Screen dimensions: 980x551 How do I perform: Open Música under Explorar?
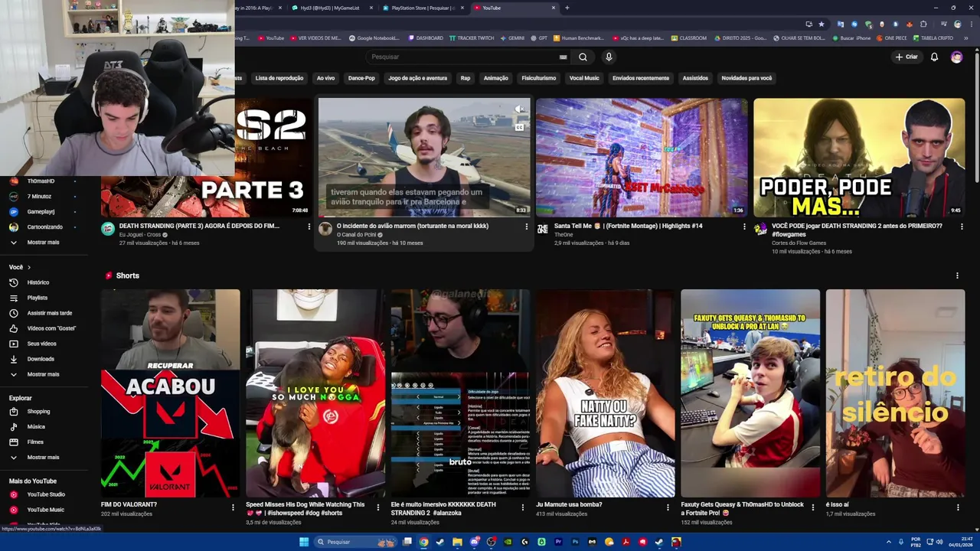pos(36,427)
